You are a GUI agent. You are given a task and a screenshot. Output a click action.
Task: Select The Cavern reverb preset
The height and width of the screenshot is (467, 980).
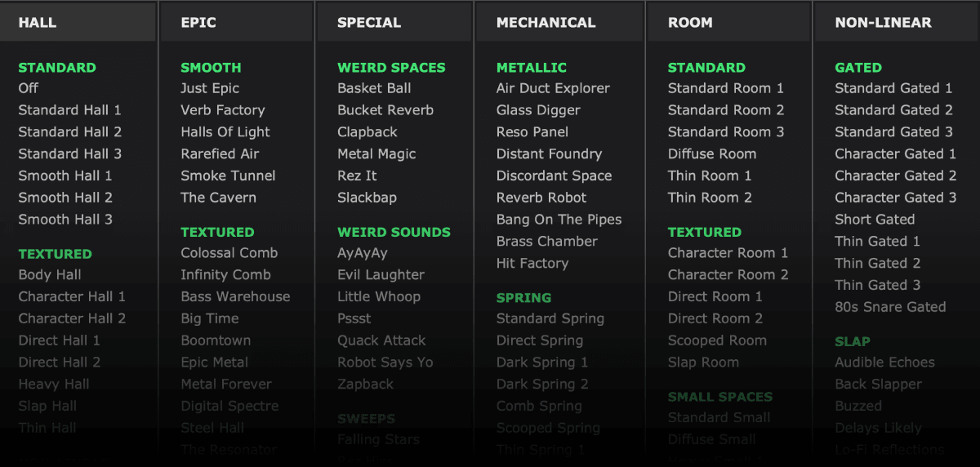[x=218, y=198]
